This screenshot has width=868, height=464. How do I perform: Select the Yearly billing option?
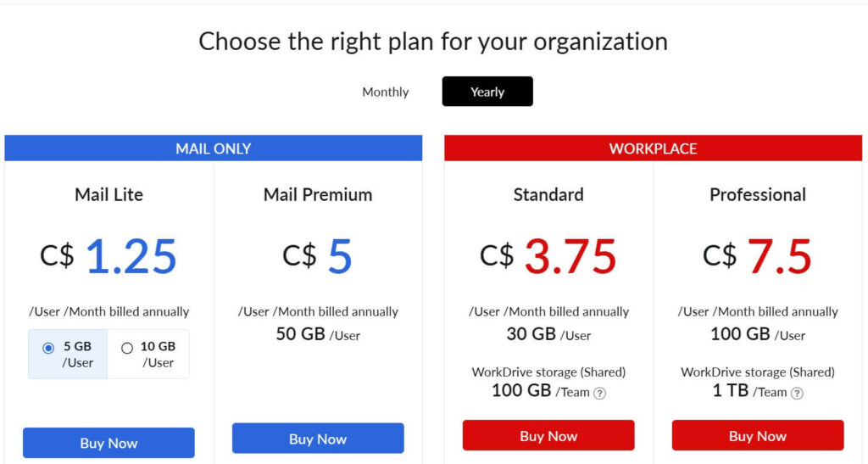coord(487,92)
